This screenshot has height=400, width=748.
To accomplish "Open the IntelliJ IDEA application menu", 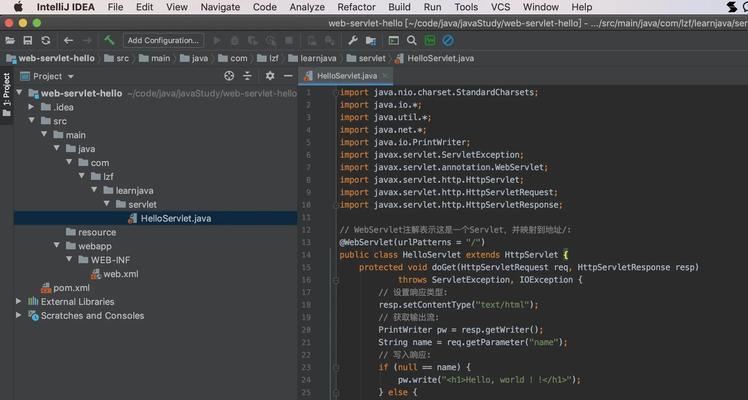I will [x=66, y=7].
